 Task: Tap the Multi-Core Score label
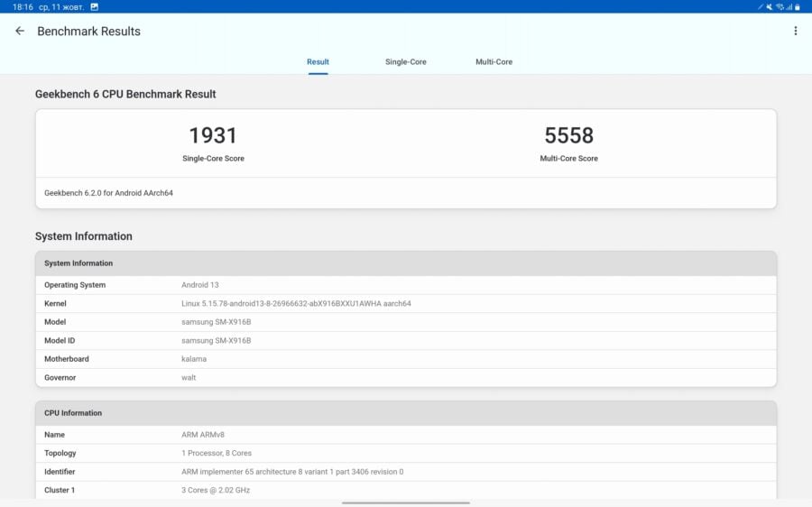[568, 159]
